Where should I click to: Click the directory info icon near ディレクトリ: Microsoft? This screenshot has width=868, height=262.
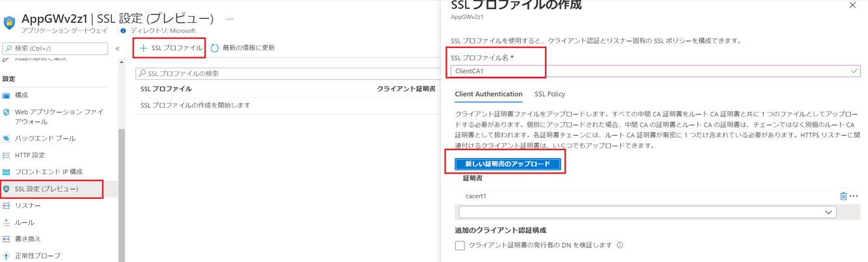pos(123,31)
